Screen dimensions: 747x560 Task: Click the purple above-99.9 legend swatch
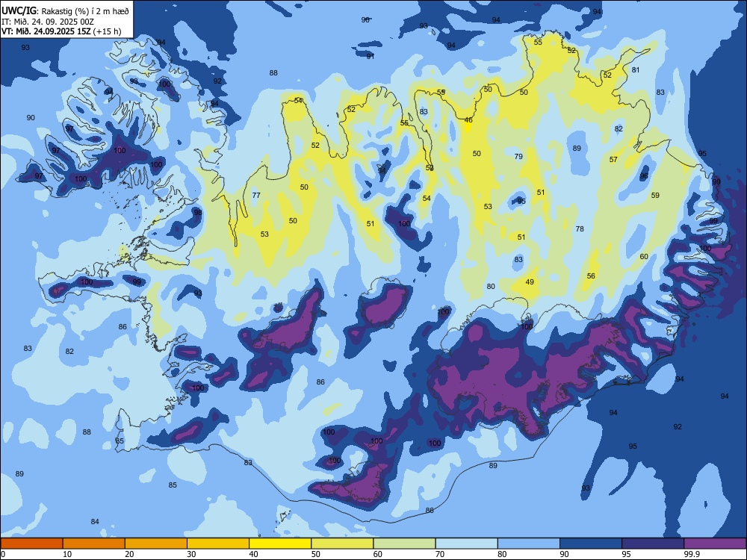pos(715,544)
